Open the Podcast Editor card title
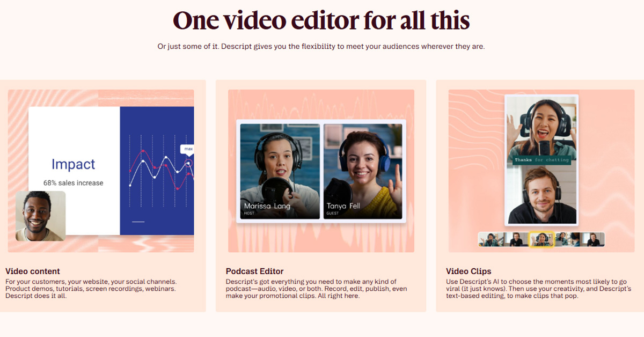Viewport: 644px width, 337px height. tap(255, 272)
